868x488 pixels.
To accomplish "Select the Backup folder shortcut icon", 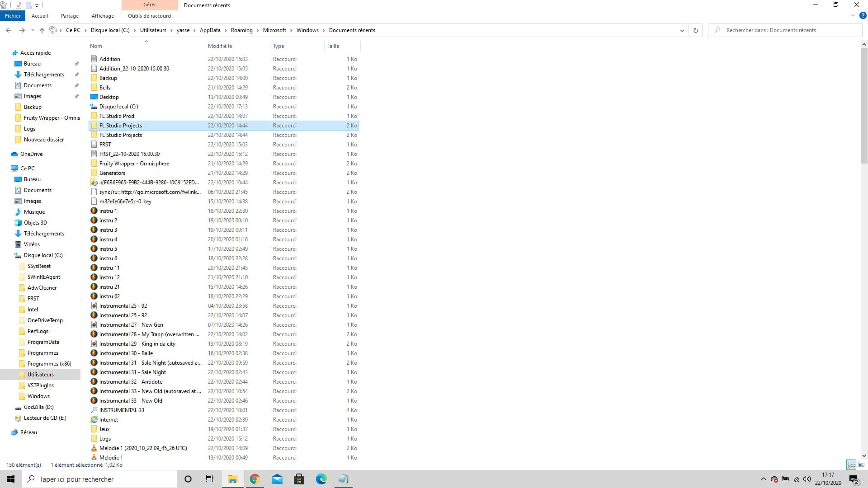I will [x=94, y=78].
